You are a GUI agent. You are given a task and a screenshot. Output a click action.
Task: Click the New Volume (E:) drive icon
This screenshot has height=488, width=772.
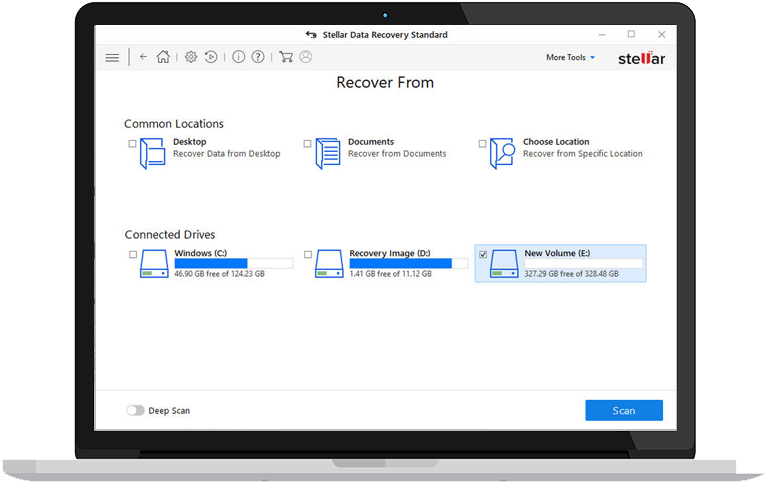pyautogui.click(x=504, y=263)
